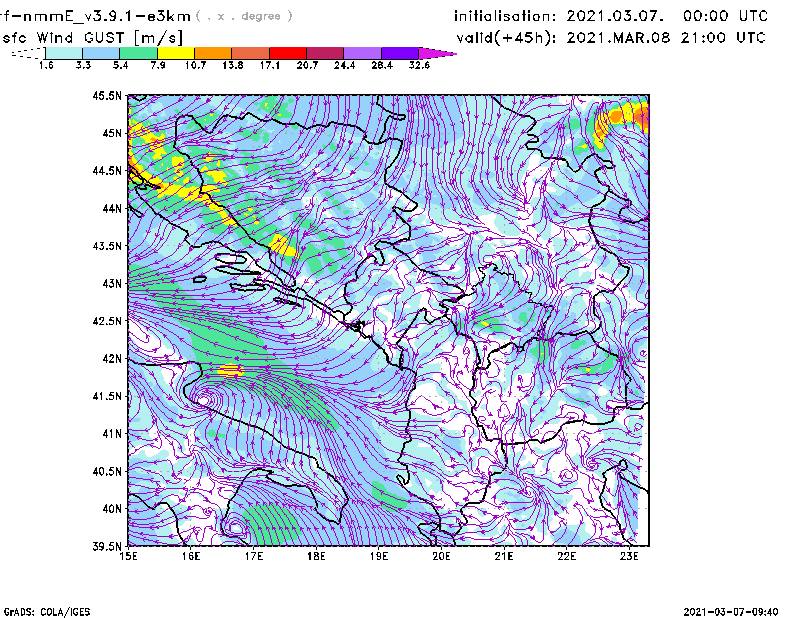800x618 pixels.
Task: Click latitude label 42N
Action: tap(112, 358)
